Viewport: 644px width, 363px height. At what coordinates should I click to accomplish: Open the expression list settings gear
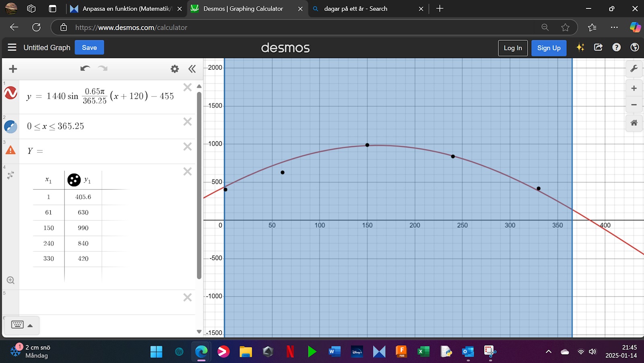[175, 69]
